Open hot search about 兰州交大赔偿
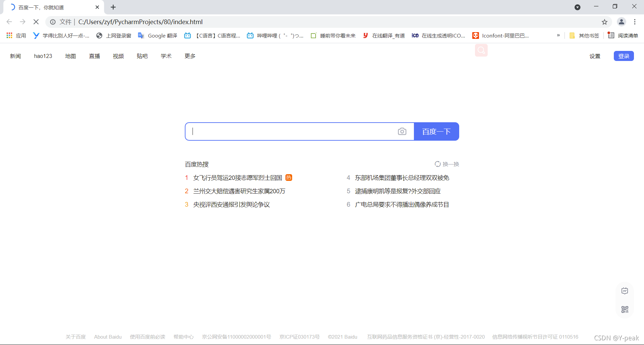Screen dimensions: 644x345 tap(239, 191)
